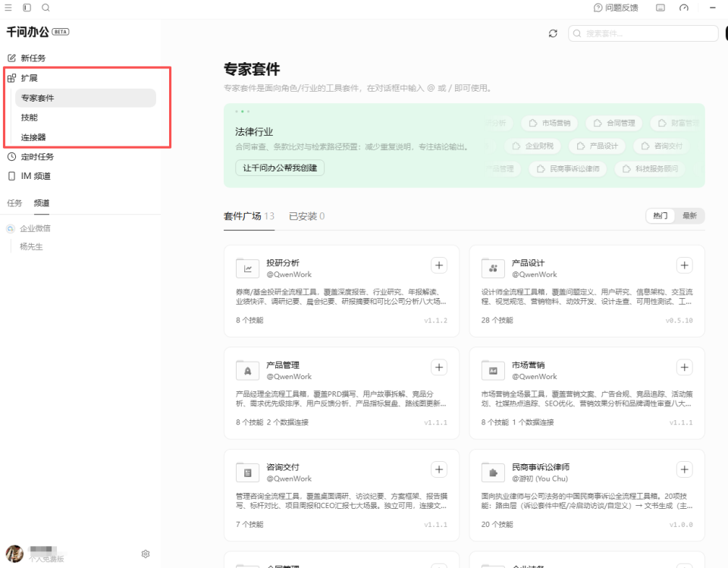Click the 产品设计 card folder icon
The height and width of the screenshot is (568, 728).
coord(493,268)
